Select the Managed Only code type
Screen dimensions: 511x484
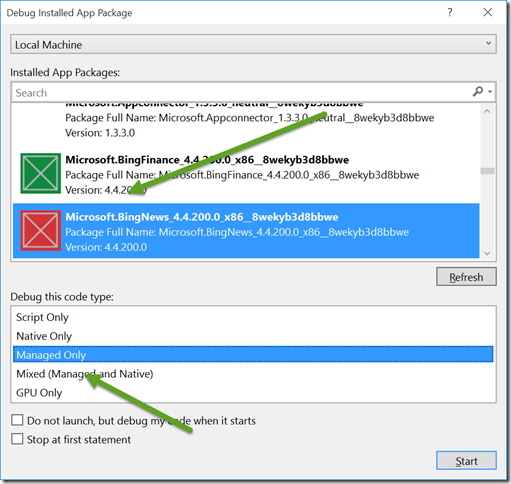click(x=253, y=355)
